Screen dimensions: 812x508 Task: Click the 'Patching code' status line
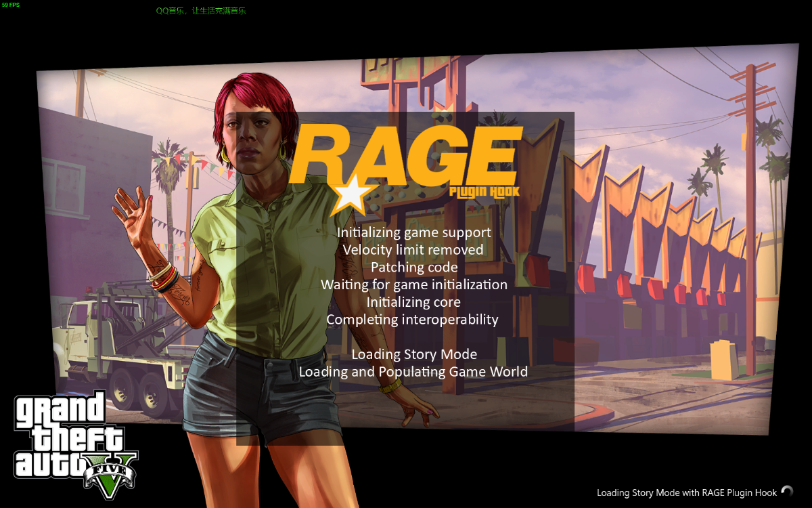pos(413,268)
